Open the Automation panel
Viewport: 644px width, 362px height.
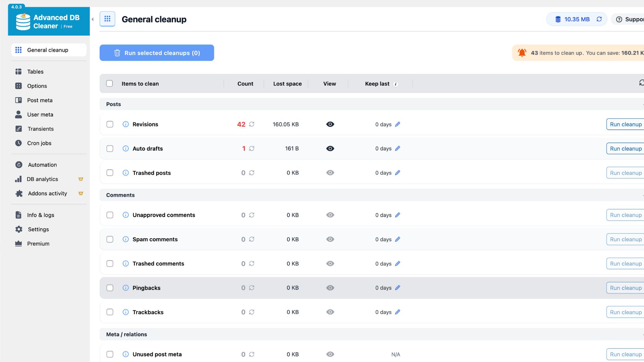(x=42, y=165)
